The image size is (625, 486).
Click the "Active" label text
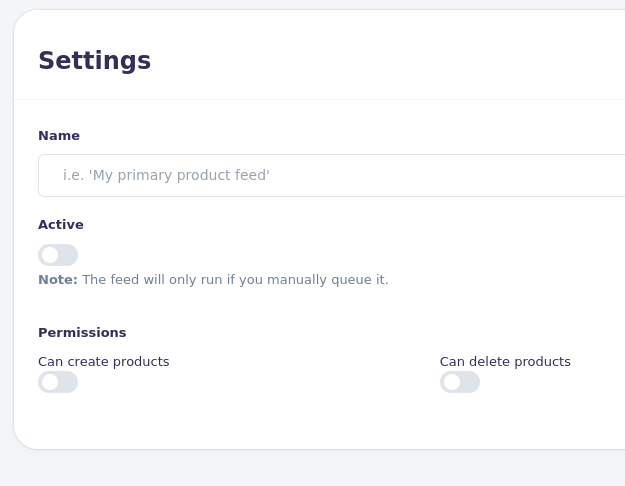click(x=61, y=225)
